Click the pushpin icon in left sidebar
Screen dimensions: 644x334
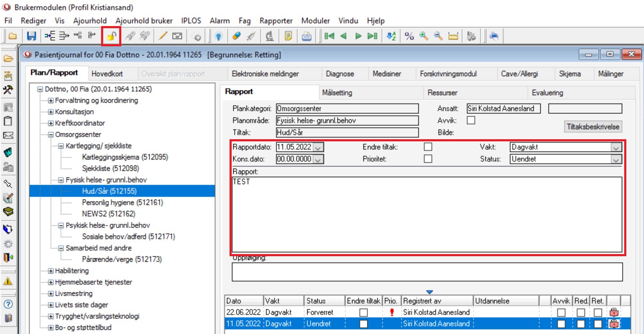pos(8,184)
